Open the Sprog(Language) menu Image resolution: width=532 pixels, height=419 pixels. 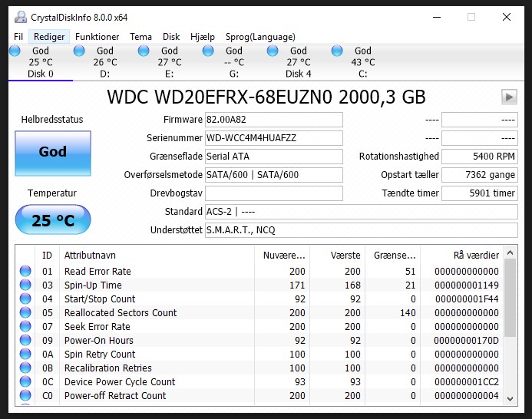point(260,37)
